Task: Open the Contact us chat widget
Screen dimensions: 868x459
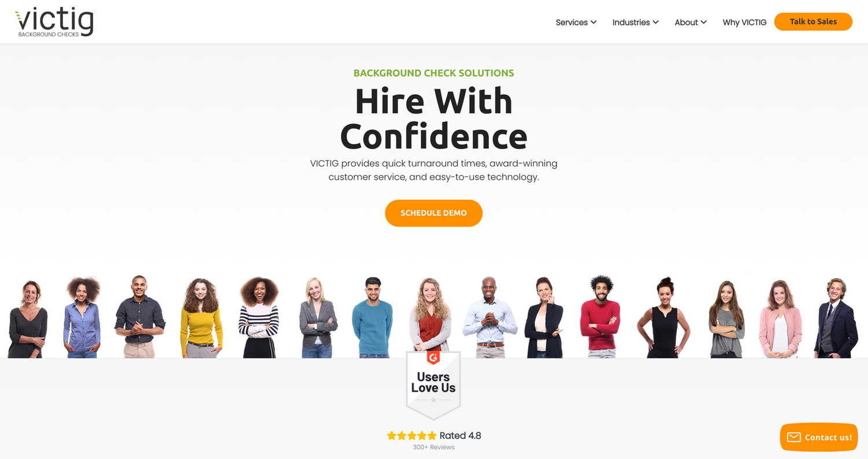Action: (x=819, y=437)
